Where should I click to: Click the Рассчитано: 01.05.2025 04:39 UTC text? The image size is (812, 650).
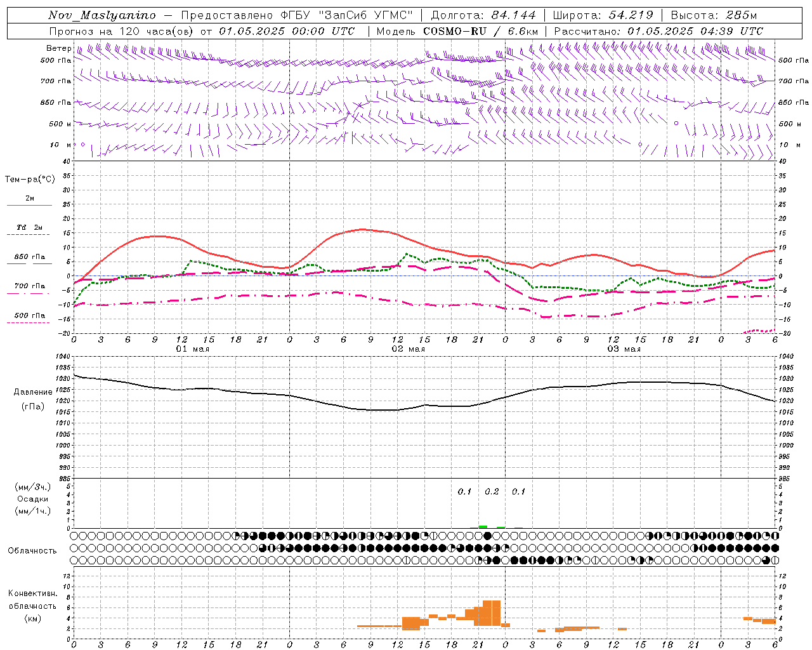(x=658, y=31)
